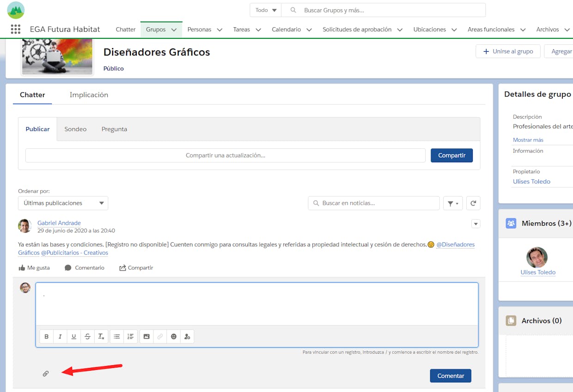
Task: Click Ulises Toledo's member photo
Action: (x=537, y=257)
